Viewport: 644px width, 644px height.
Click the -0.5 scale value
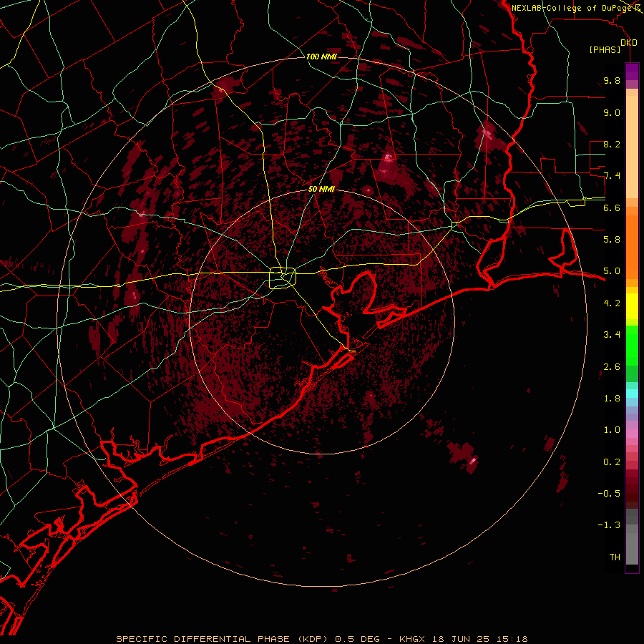tap(609, 494)
